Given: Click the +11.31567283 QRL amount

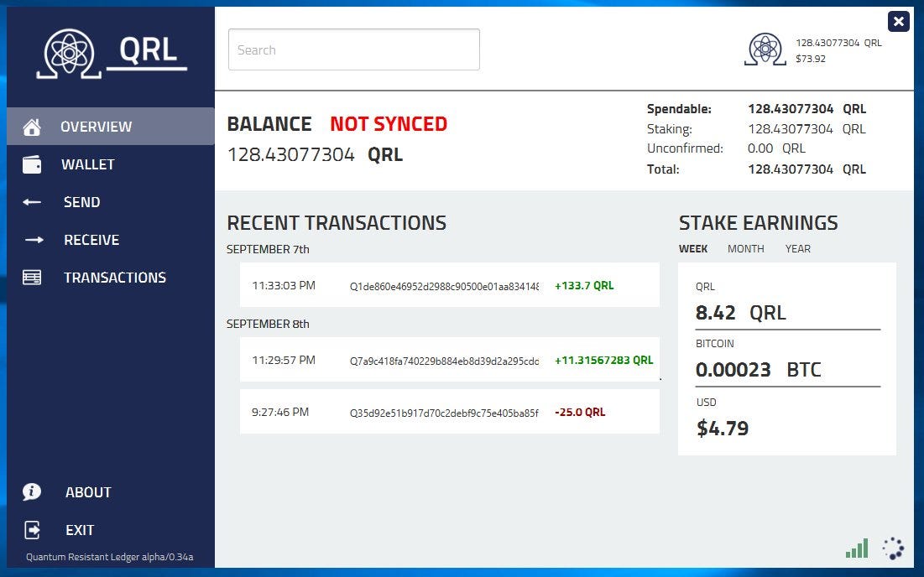Looking at the screenshot, I should coord(604,360).
